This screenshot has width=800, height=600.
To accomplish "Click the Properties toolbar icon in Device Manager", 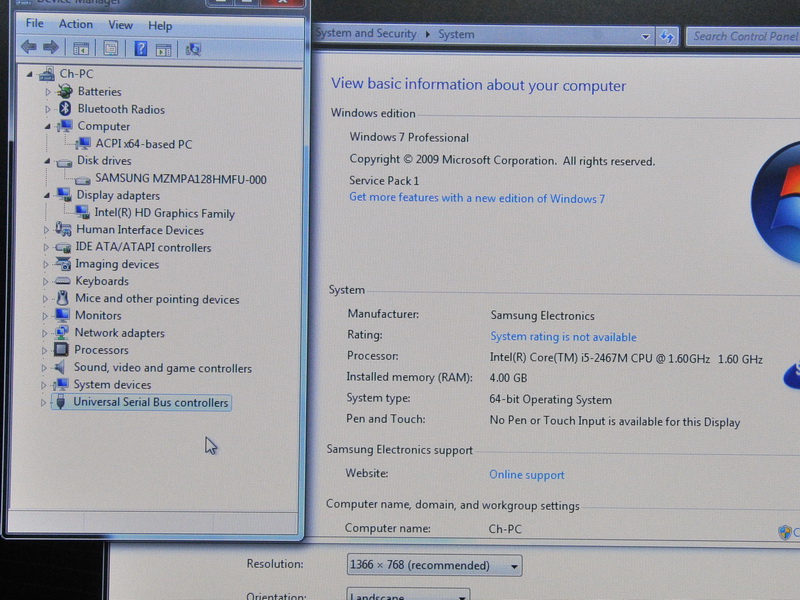I will [110, 48].
